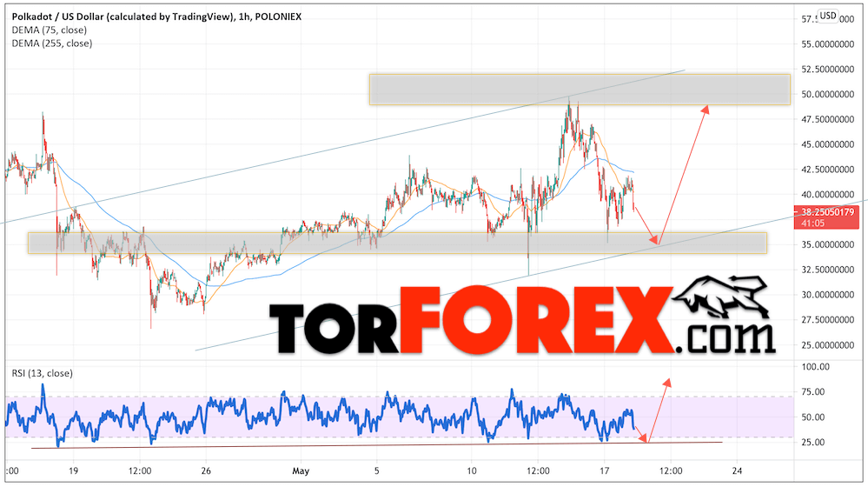
Task: Click the 41:05 countdown timer label
Action: coord(812,223)
